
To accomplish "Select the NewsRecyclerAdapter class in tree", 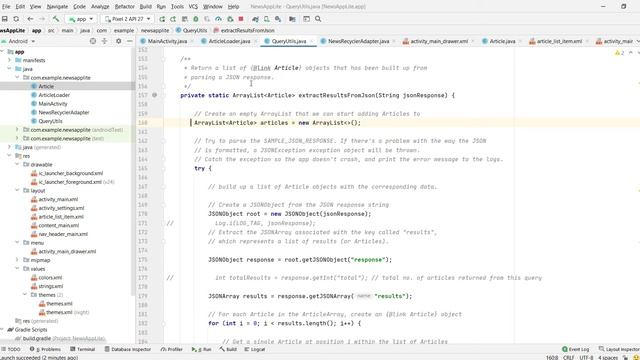I will click(64, 112).
